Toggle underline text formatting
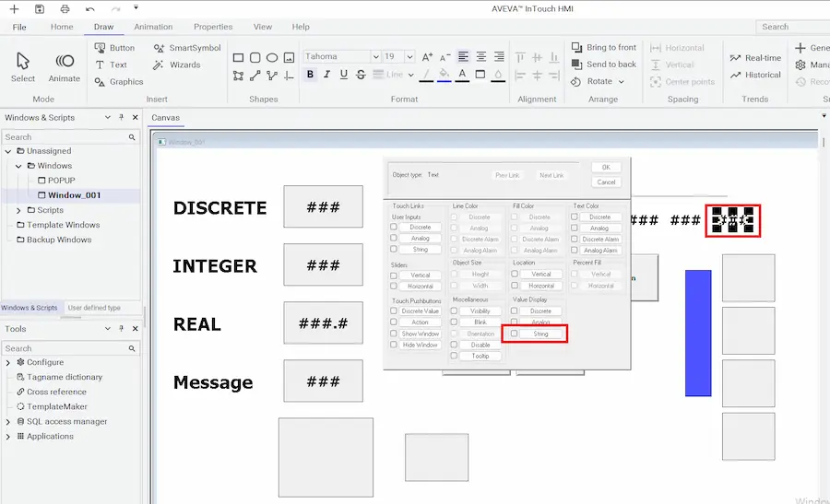830x504 pixels. point(344,75)
